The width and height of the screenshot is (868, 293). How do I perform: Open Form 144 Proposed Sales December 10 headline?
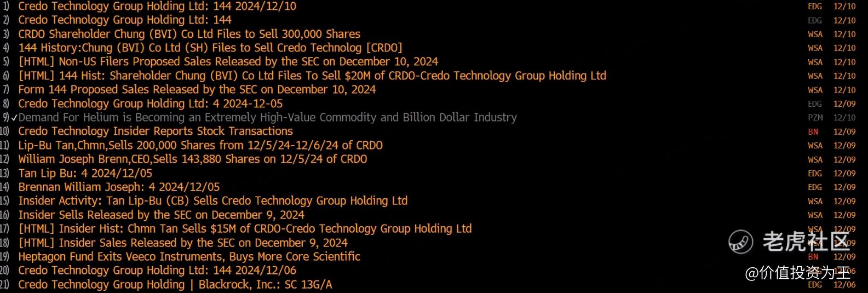[x=197, y=89]
